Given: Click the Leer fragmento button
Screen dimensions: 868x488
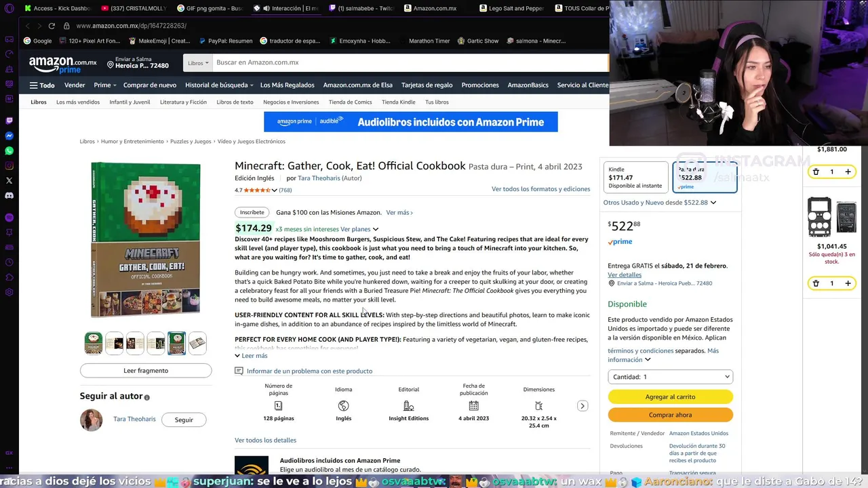Looking at the screenshot, I should coord(146,371).
